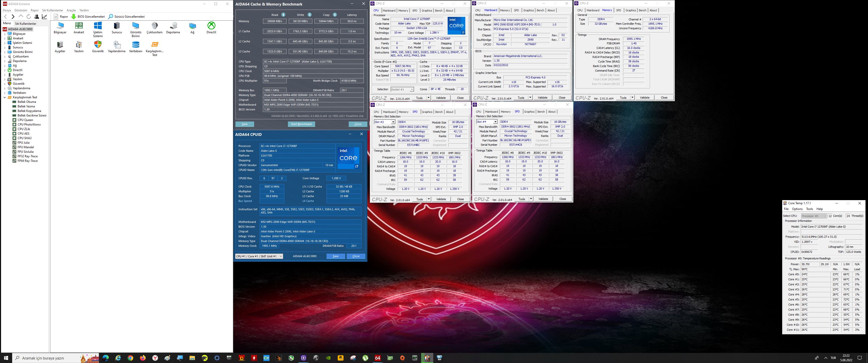Click AIDA64 refresh toolbar icon

(x=29, y=16)
